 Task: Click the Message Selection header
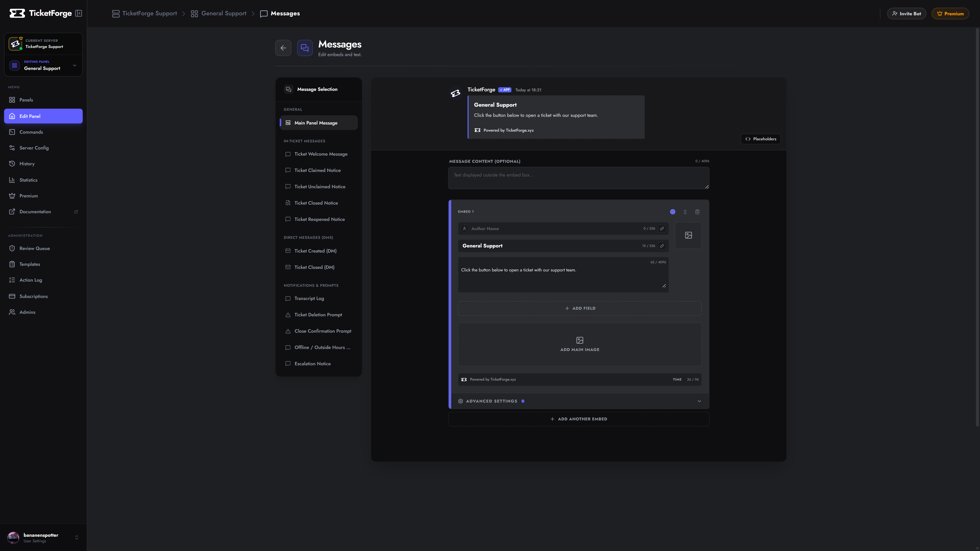(x=319, y=89)
